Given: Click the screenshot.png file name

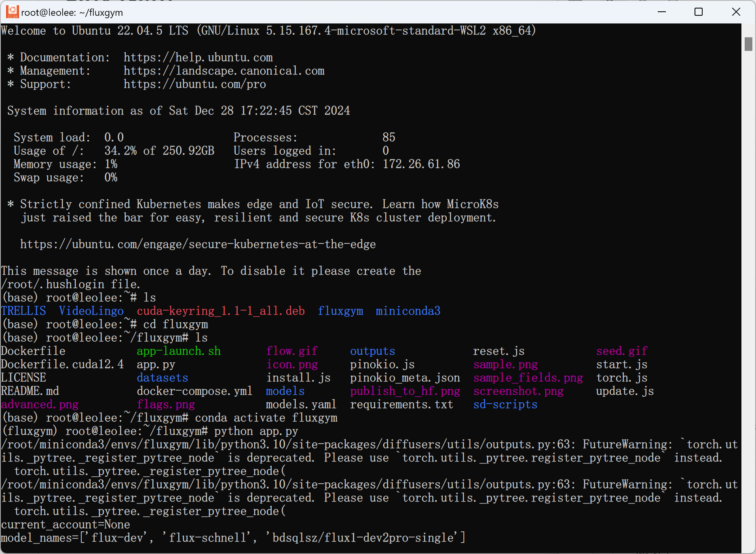Looking at the screenshot, I should pos(518,391).
